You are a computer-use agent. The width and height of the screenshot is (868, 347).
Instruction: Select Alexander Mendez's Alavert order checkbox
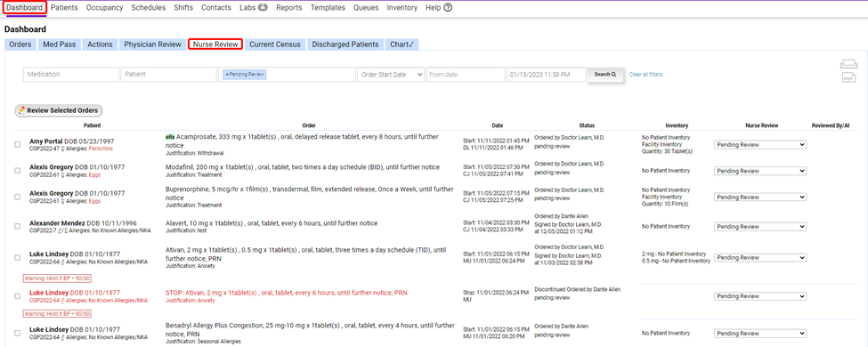[x=18, y=226]
